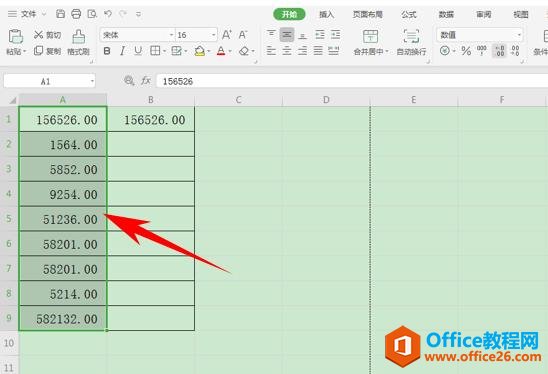Click the cell style drawing icon

pos(176,51)
